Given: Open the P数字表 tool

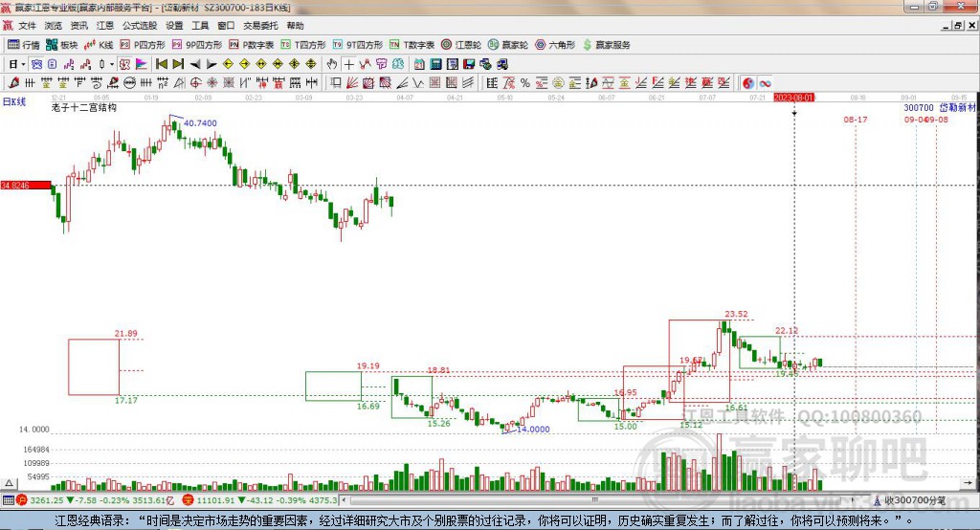Looking at the screenshot, I should click(252, 45).
